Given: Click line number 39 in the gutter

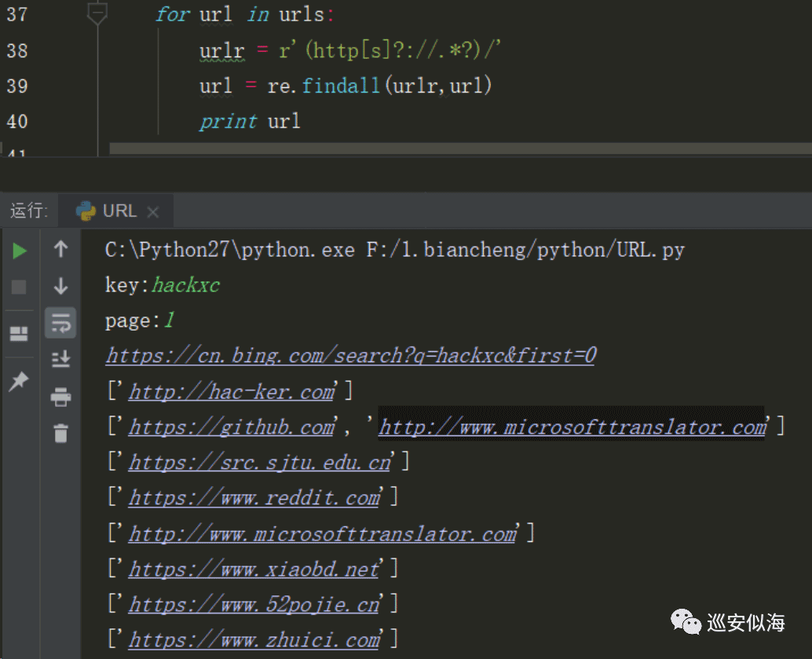Looking at the screenshot, I should click(x=17, y=86).
